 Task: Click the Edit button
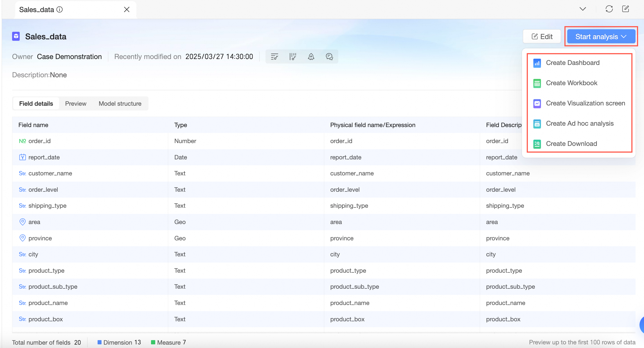(542, 37)
